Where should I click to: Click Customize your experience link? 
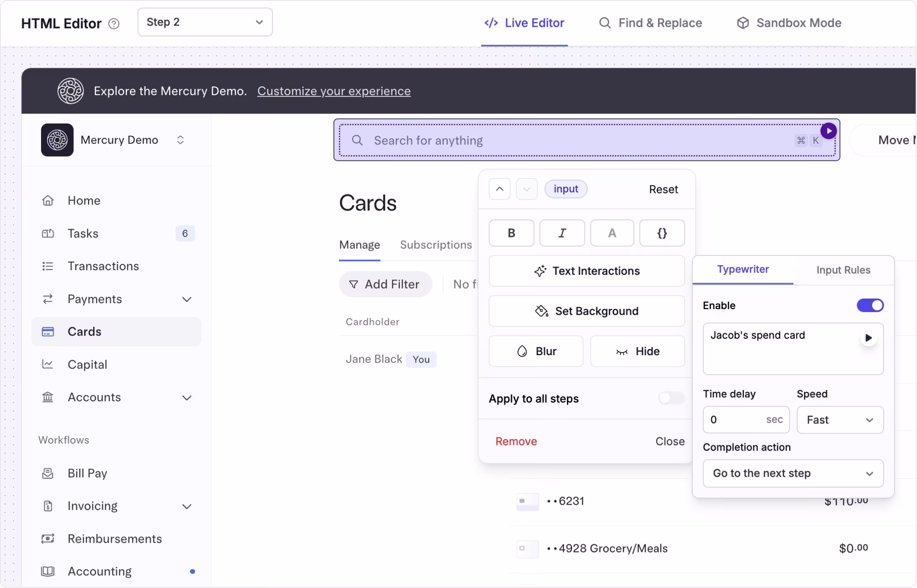tap(334, 91)
